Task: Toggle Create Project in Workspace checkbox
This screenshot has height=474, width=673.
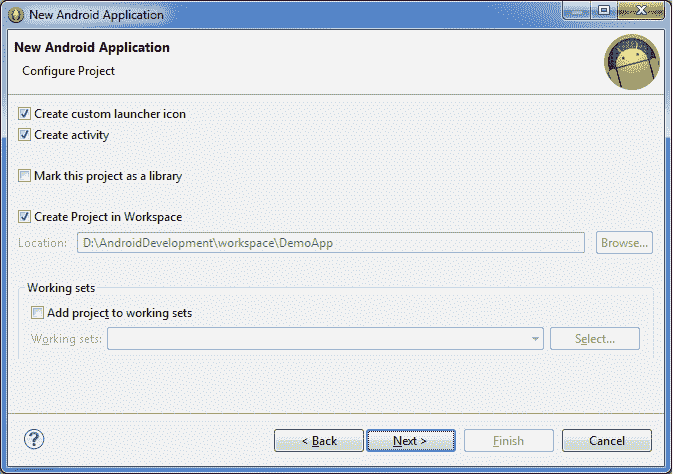Action: click(24, 217)
